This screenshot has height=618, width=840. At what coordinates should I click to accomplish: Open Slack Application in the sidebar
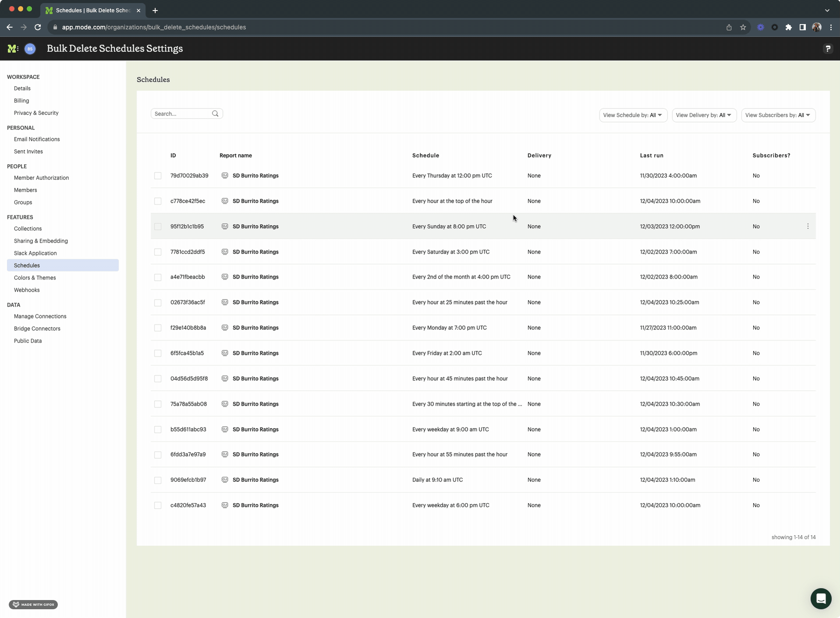pyautogui.click(x=35, y=253)
